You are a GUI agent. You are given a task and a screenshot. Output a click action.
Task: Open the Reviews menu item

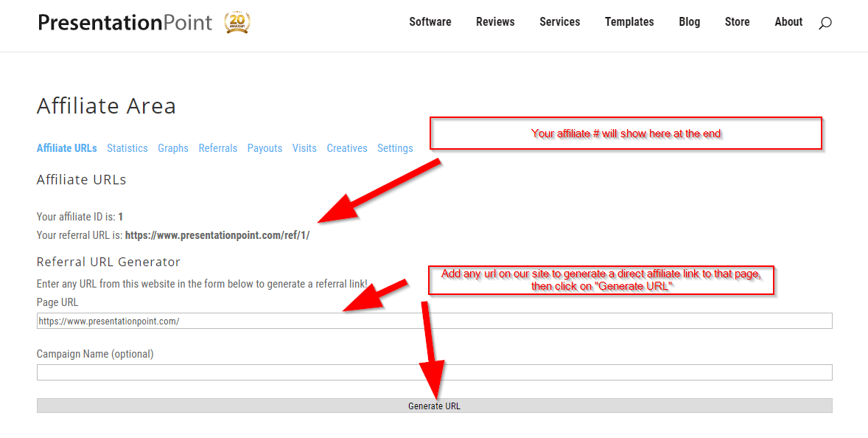click(x=495, y=22)
